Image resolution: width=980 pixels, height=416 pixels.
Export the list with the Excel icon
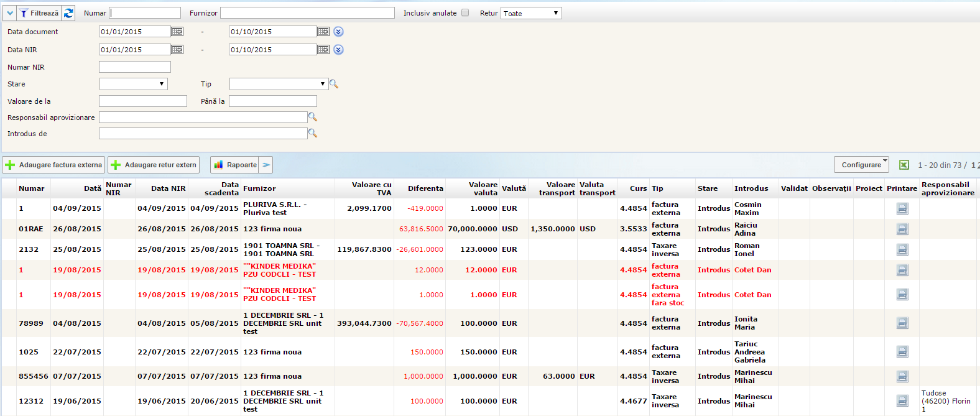point(904,165)
